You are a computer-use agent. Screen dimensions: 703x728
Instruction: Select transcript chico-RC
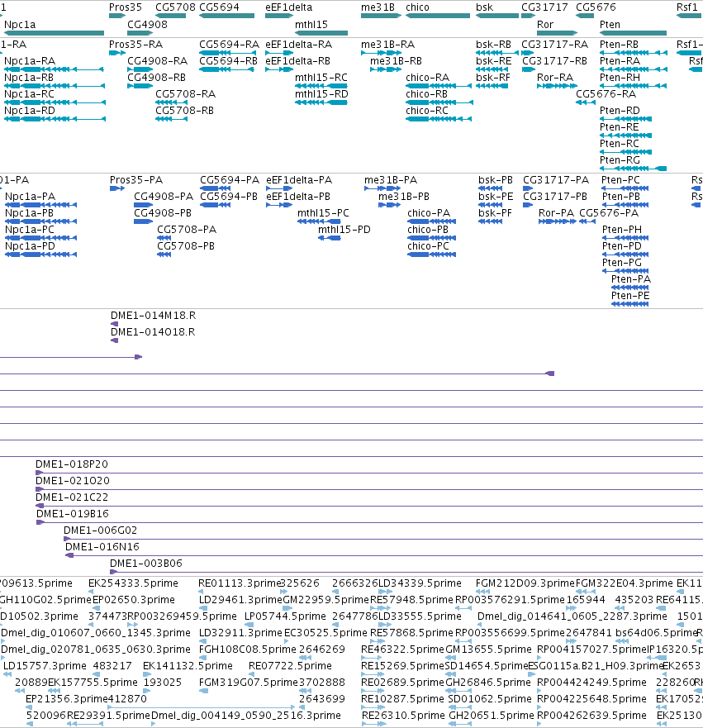click(x=427, y=111)
